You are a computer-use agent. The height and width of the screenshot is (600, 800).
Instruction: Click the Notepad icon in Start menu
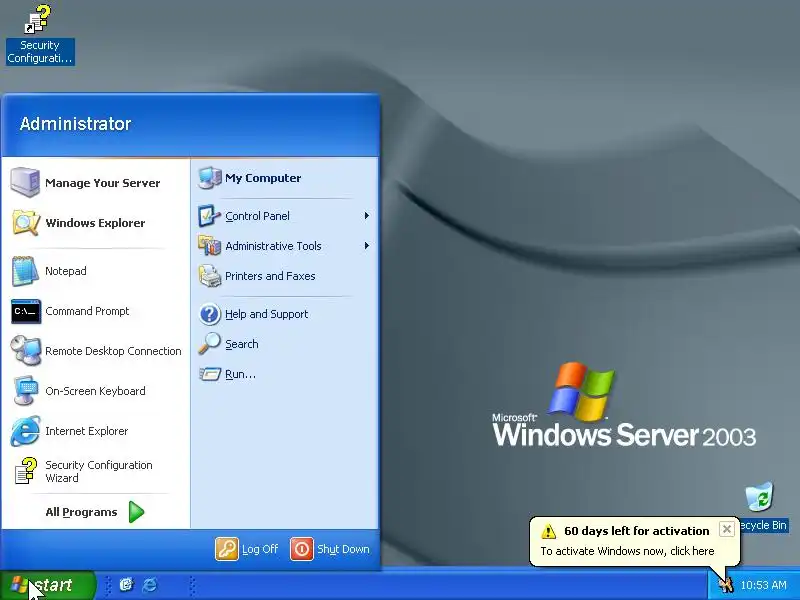[25, 271]
